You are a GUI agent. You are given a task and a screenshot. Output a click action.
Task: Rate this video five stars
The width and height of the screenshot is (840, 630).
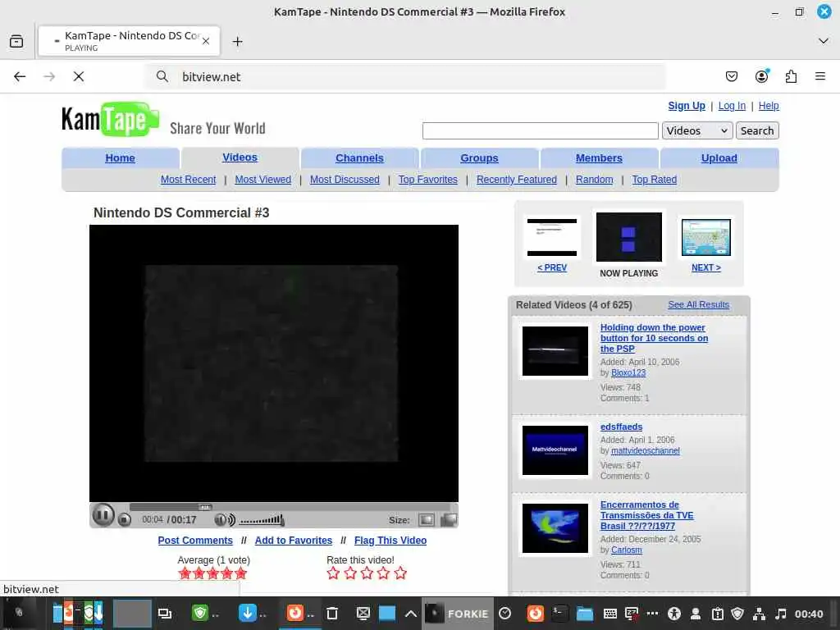(x=400, y=573)
